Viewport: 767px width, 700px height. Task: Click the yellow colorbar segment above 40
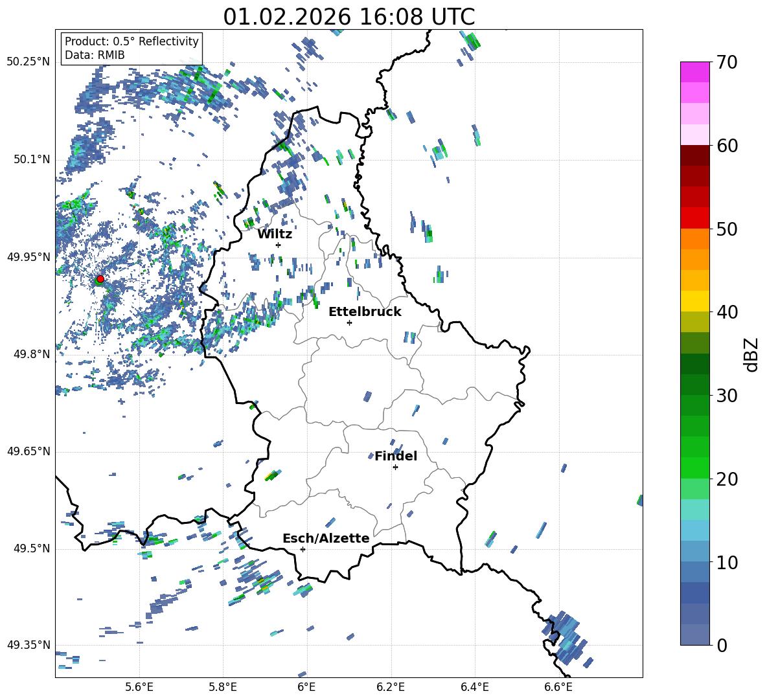click(694, 301)
